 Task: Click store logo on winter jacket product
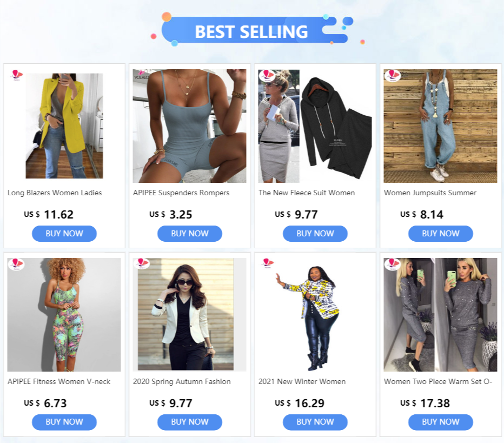[x=268, y=263]
